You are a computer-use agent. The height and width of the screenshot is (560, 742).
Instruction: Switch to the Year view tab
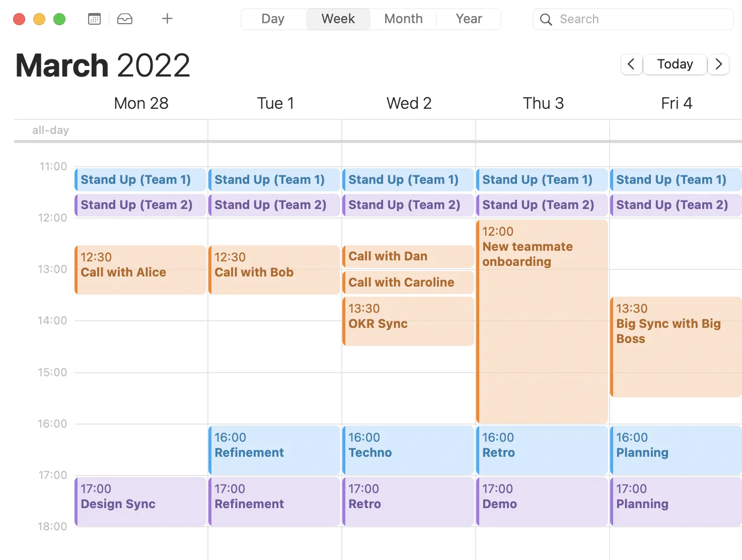[468, 19]
